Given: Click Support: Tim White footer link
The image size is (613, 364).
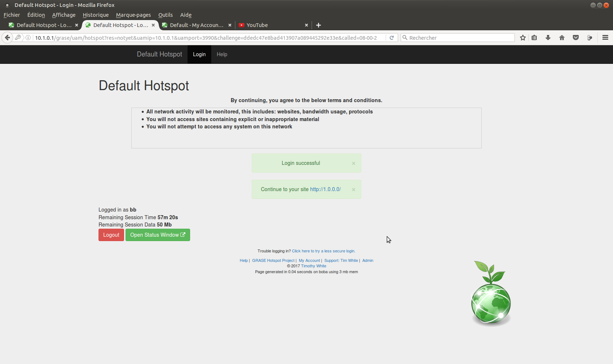Looking at the screenshot, I should [x=341, y=260].
